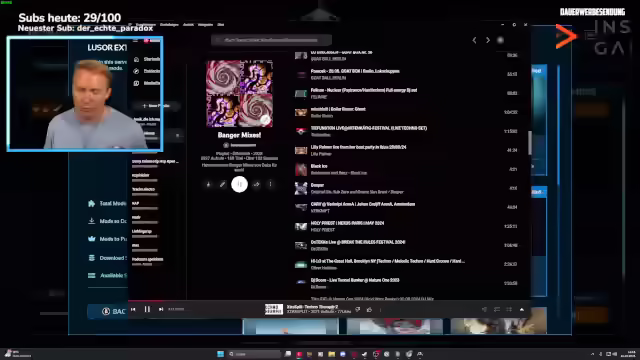Open the Entdecken compass icon in the sidebar

pos(136,71)
